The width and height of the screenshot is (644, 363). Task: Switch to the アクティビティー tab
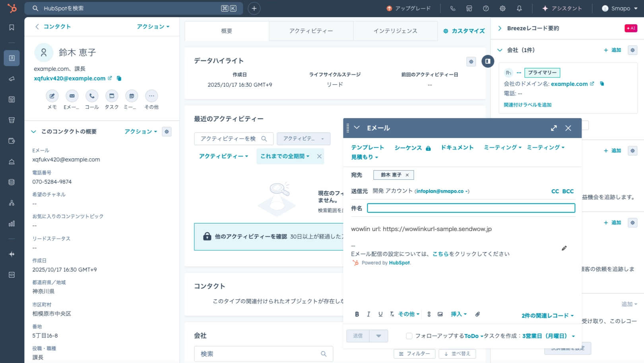(311, 31)
